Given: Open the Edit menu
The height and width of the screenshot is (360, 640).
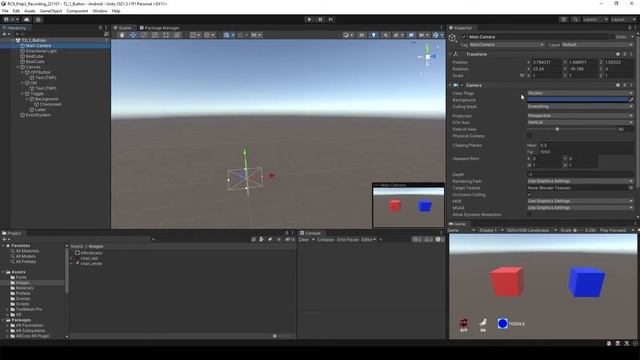Looking at the screenshot, I should 16,11.
